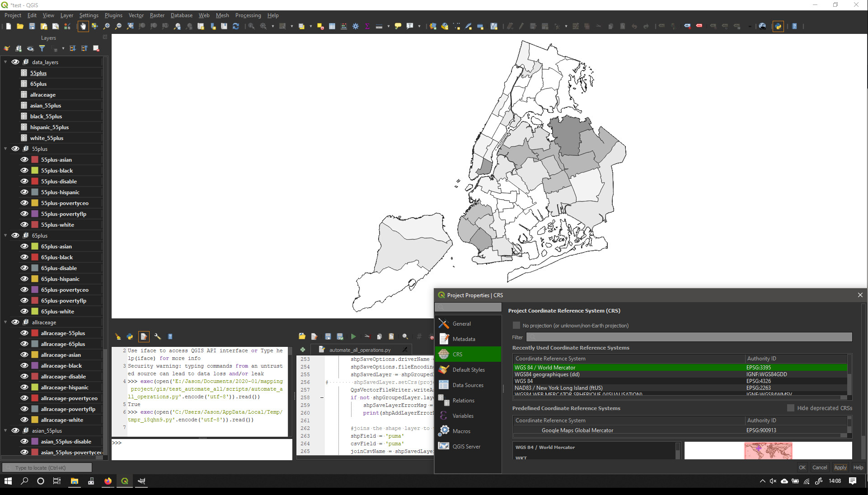Click Apply in Project Properties
This screenshot has height=495, width=868.
click(x=840, y=467)
